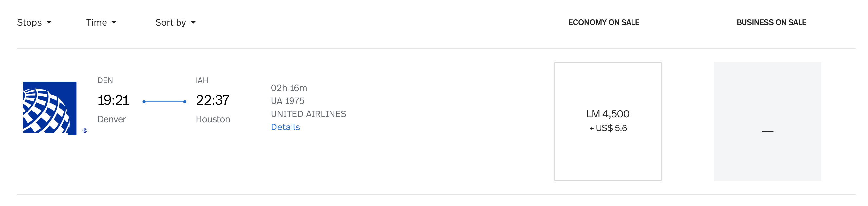Image resolution: width=868 pixels, height=206 pixels.
Task: Click the Economy On Sale column header
Action: point(603,23)
